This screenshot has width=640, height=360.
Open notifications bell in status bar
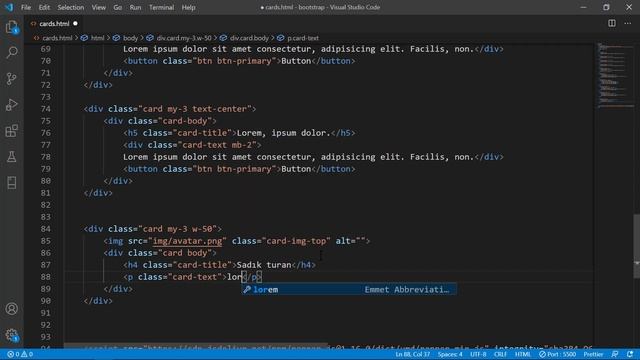point(630,354)
